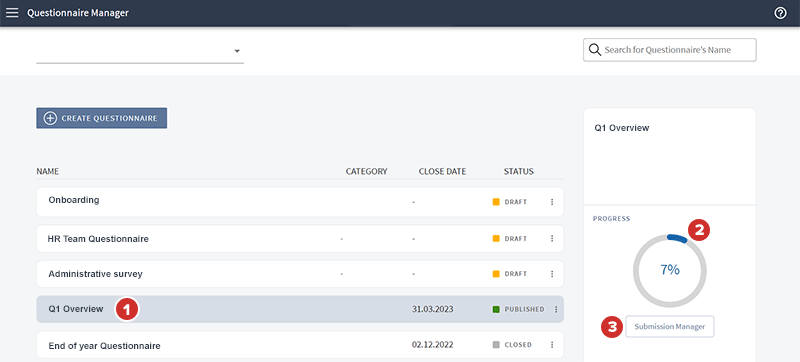The image size is (800, 362).
Task: Select the HR Team Questionnaire row
Action: (x=300, y=238)
